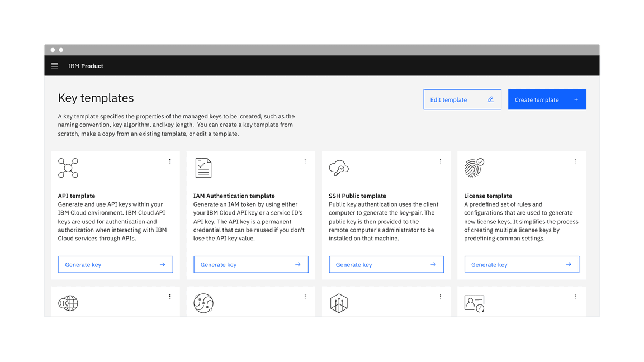Click the Create template button

coord(547,99)
